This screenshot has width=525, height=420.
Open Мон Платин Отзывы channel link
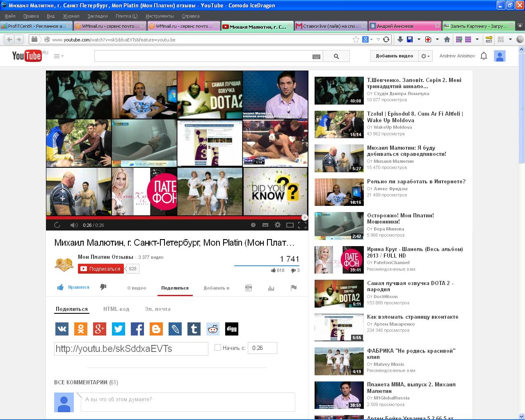click(105, 257)
